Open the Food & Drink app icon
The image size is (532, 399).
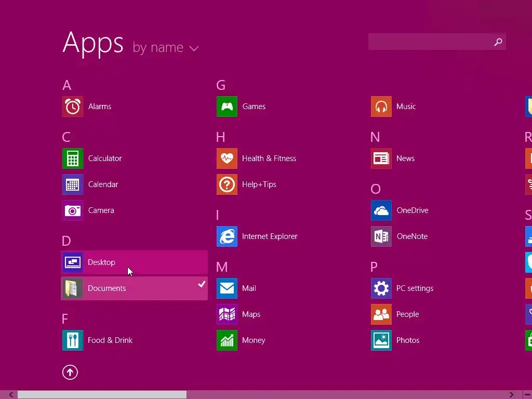point(73,340)
